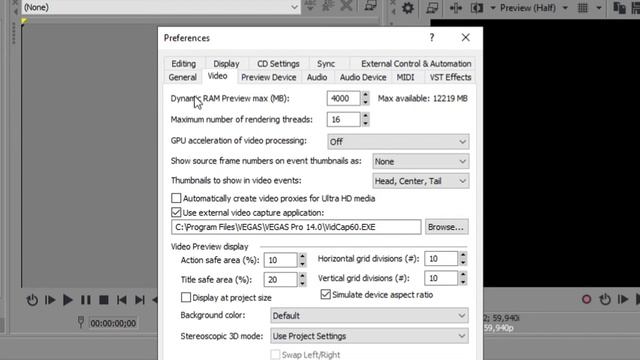Viewport: 640px width, 360px height.
Task: Click Dynamic RAM Preview max field
Action: pos(343,98)
